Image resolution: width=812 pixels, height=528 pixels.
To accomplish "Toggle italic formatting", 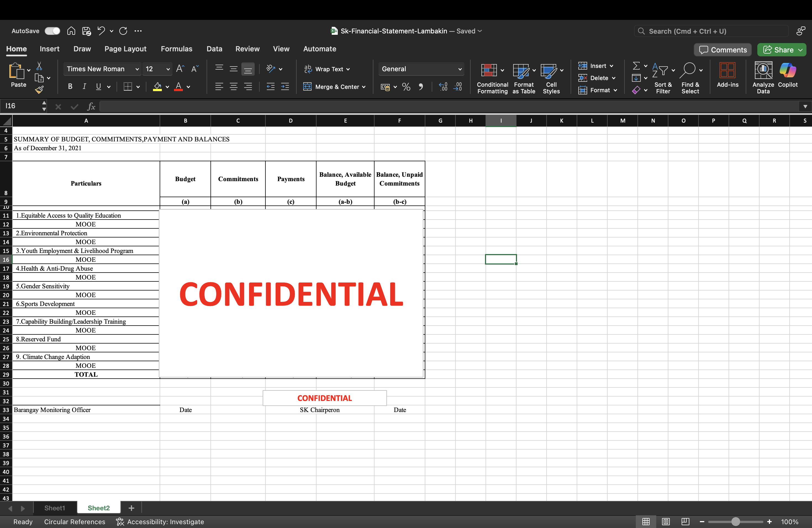I will (84, 87).
